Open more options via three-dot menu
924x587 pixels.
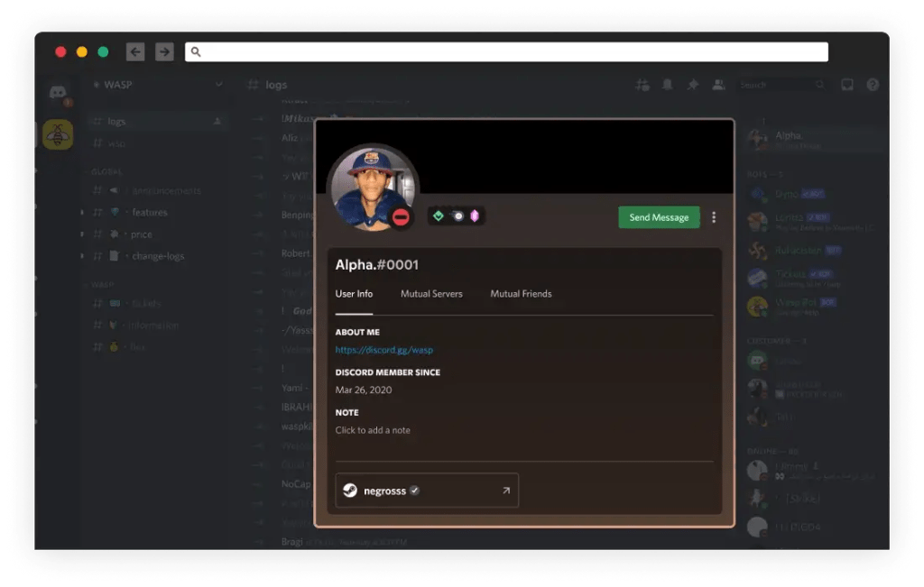pos(712,216)
